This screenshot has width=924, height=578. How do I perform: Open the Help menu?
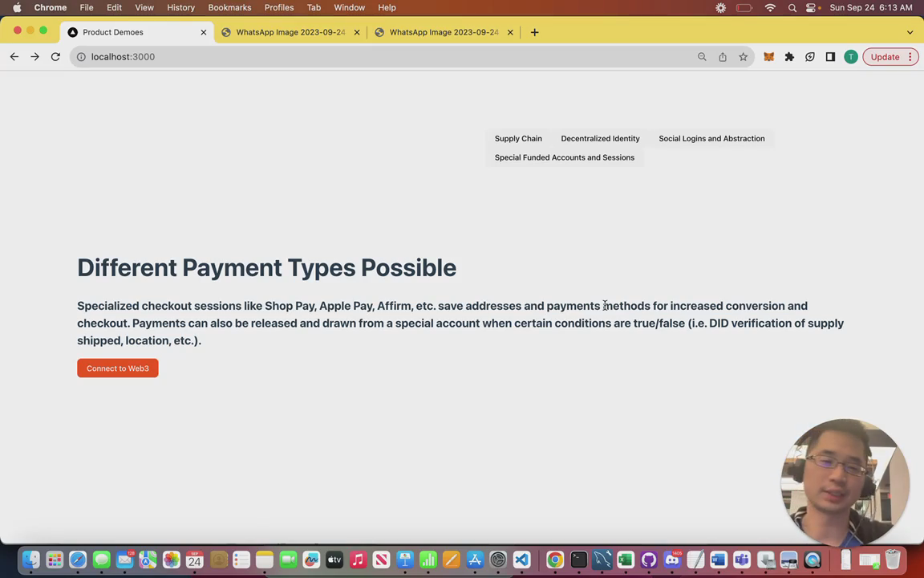tap(387, 8)
